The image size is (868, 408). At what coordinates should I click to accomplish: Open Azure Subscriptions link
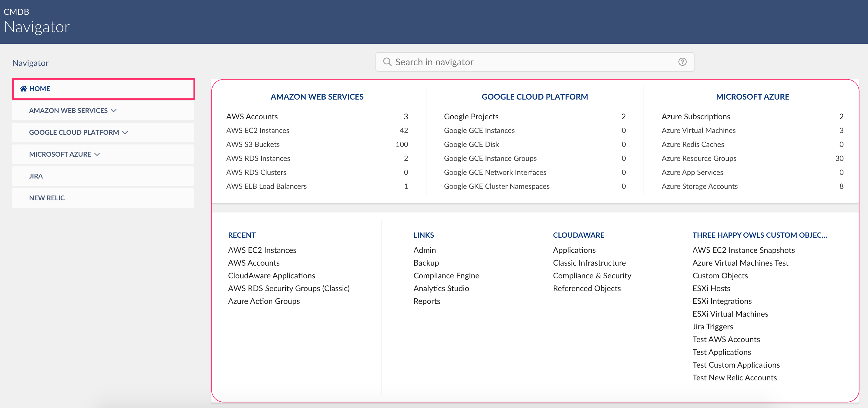696,116
